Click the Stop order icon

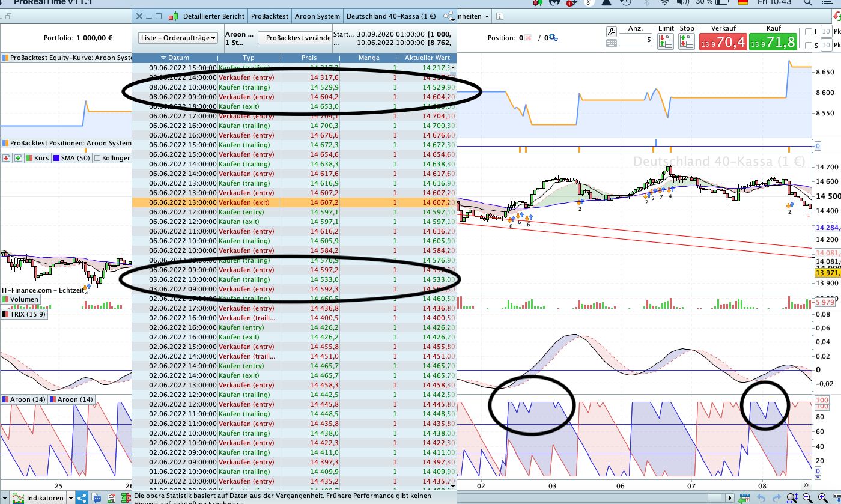[x=687, y=41]
